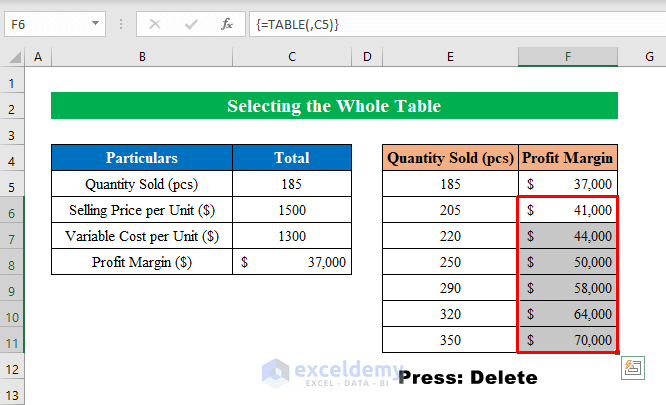Click cell containing Selling Price value 1500
The width and height of the screenshot is (666, 405).
(292, 210)
